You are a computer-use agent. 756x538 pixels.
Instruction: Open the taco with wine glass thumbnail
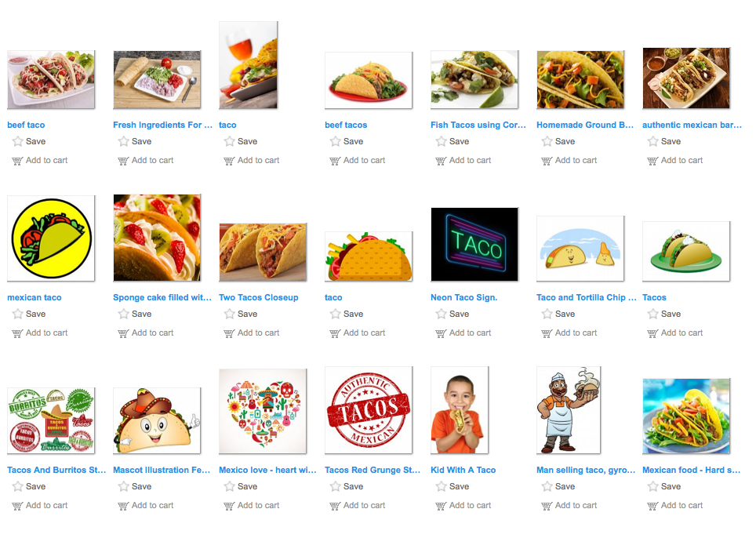pyautogui.click(x=249, y=65)
